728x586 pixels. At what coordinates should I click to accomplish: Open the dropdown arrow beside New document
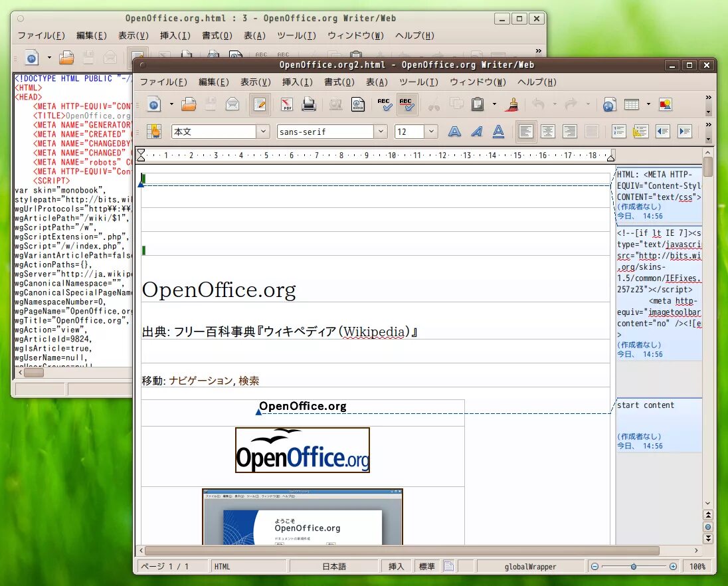coord(171,104)
